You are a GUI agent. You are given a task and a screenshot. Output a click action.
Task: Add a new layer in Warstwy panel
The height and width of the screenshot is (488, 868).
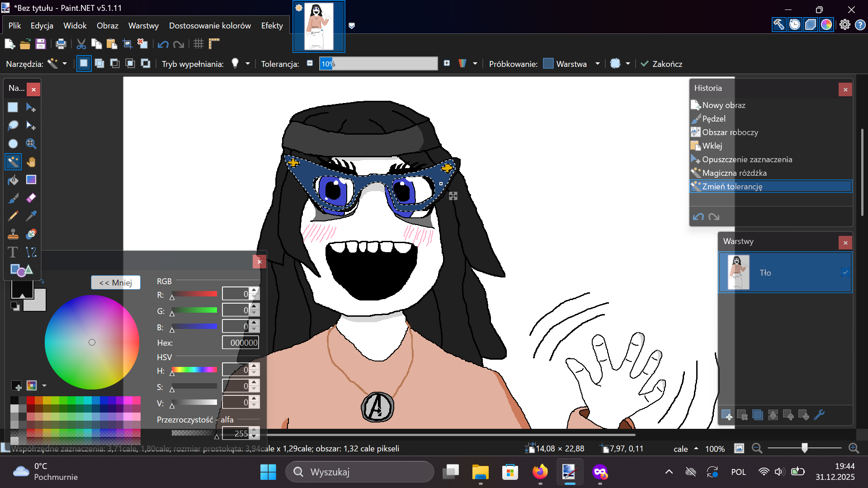[x=726, y=415]
